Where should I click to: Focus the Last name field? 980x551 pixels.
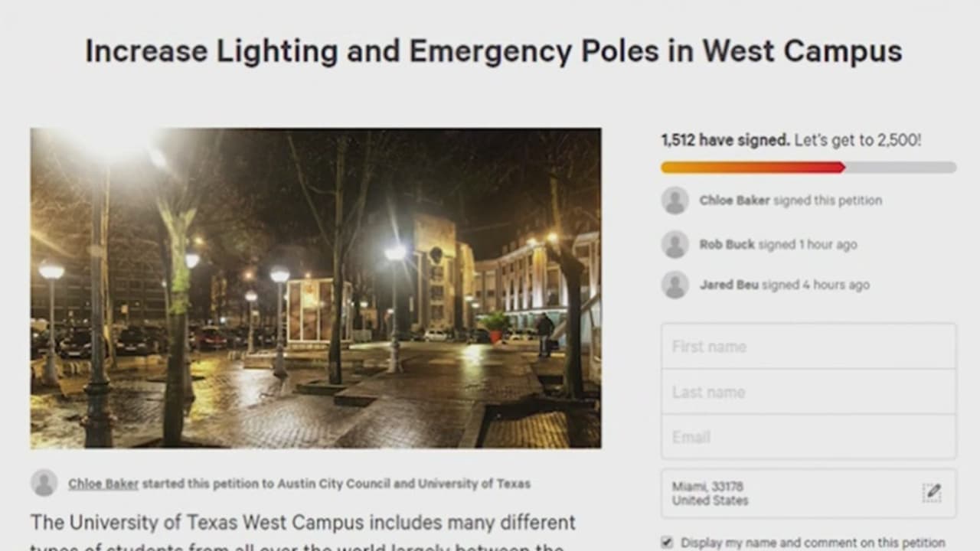point(808,392)
